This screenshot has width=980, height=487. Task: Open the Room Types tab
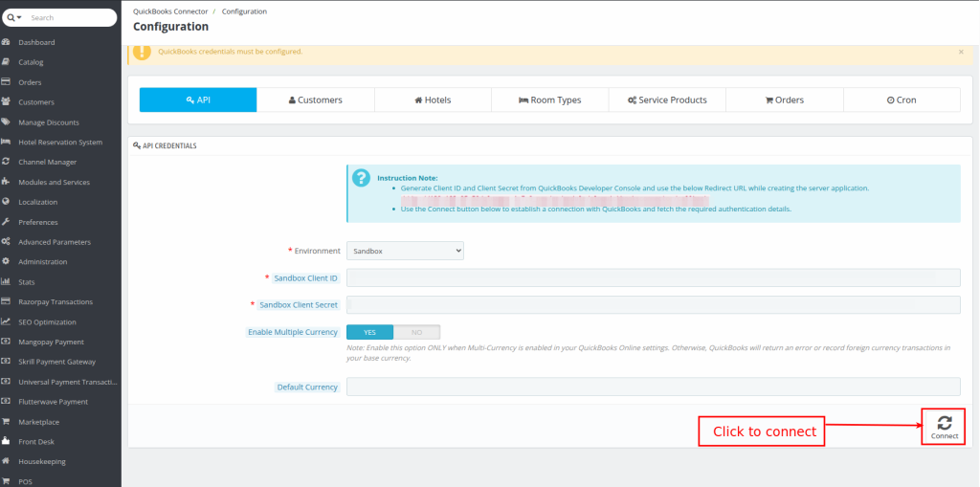point(550,100)
